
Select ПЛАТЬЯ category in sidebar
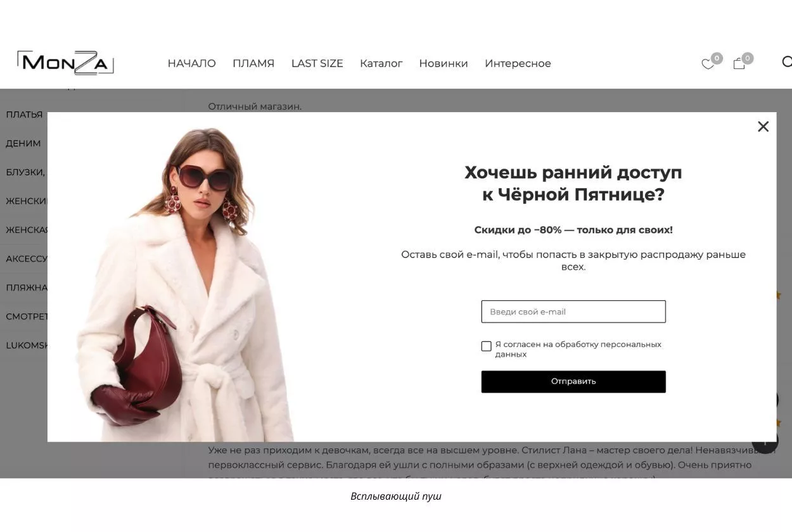pos(24,115)
